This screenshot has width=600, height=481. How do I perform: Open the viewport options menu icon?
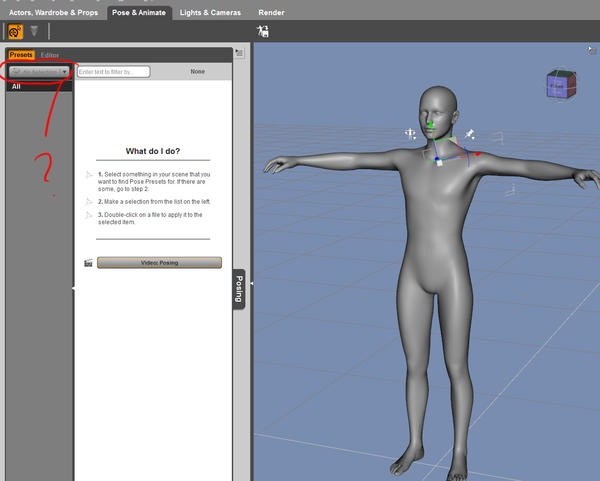pyautogui.click(x=592, y=50)
